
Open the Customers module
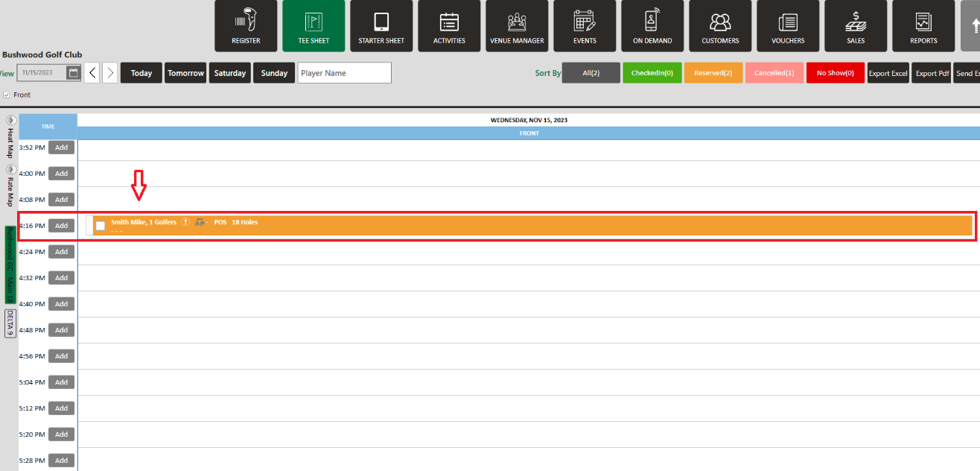click(720, 26)
